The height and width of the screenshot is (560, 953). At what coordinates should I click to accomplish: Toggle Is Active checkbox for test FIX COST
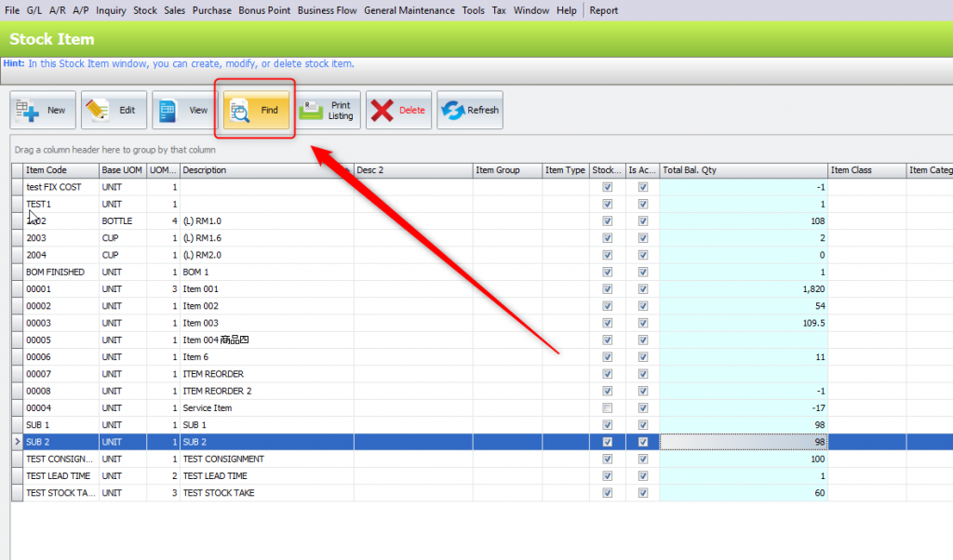coord(642,188)
